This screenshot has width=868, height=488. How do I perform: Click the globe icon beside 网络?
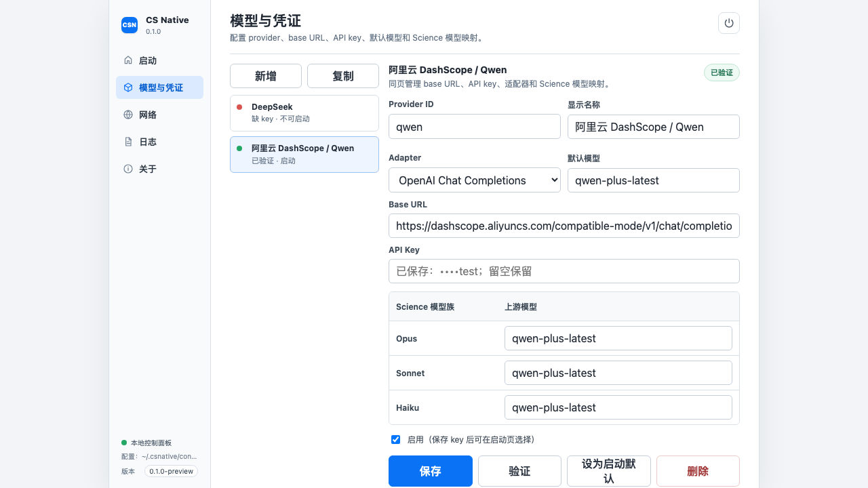pos(128,115)
